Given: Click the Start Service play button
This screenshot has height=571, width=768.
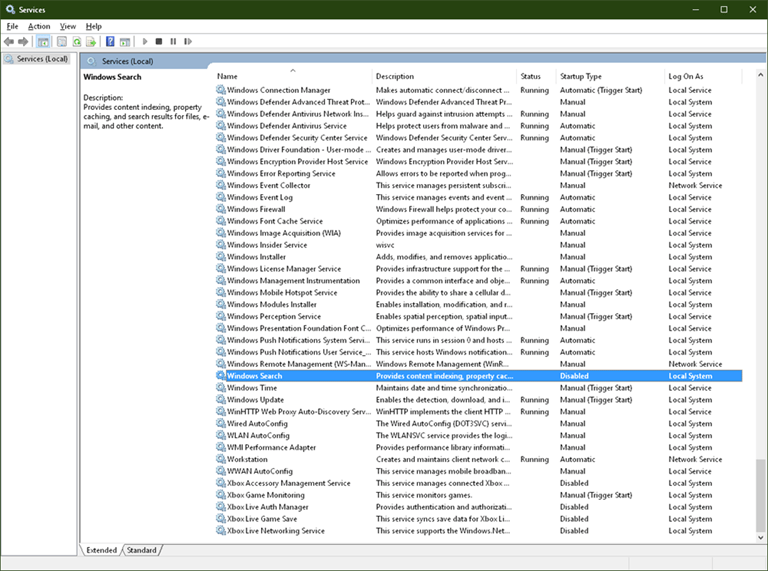Looking at the screenshot, I should [x=144, y=42].
